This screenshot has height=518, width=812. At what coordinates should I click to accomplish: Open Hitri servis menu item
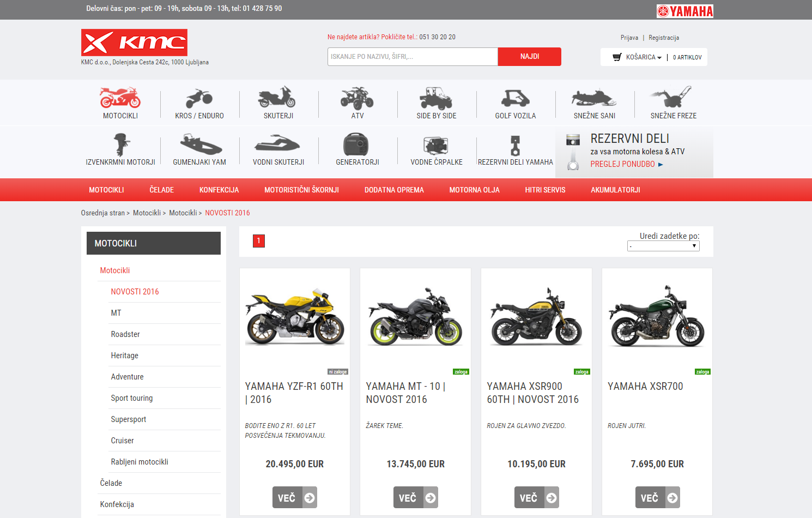(x=545, y=190)
